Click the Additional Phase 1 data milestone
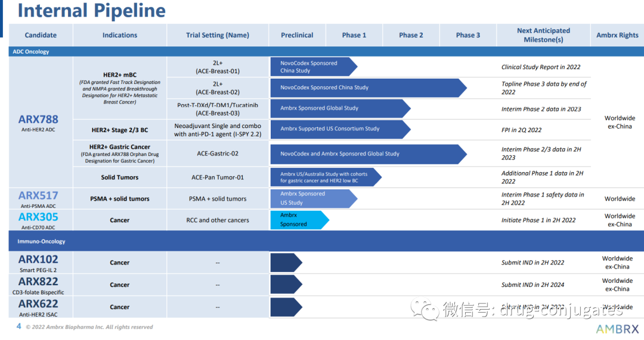The height and width of the screenshot is (340, 644). pos(542,177)
